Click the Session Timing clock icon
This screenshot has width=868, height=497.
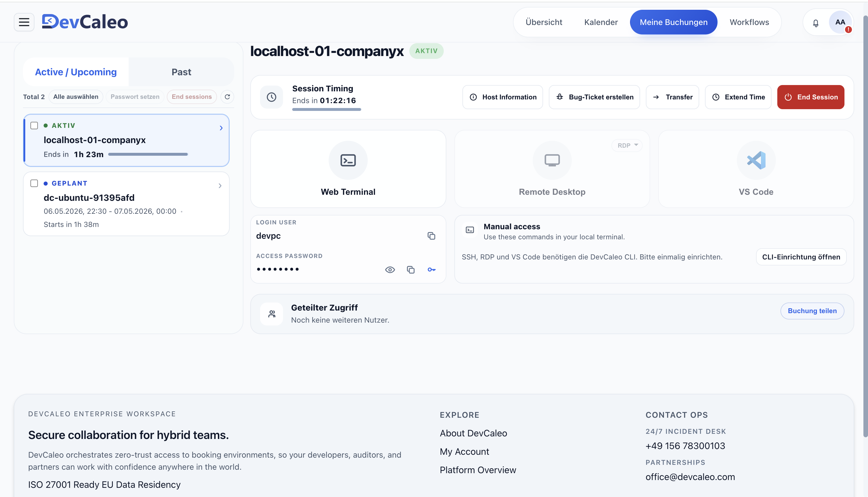coord(272,97)
